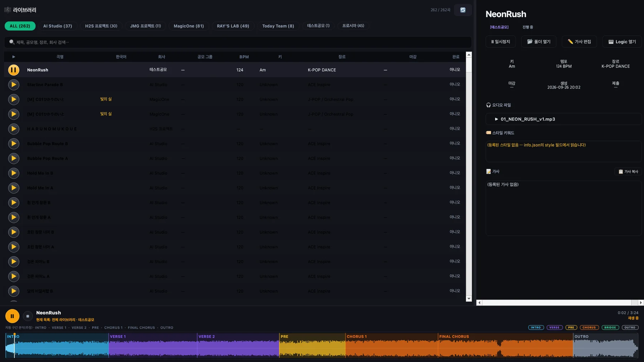This screenshot has width=644, height=362.
Task: Toggle the INTRO section legend chip
Action: 536,327
